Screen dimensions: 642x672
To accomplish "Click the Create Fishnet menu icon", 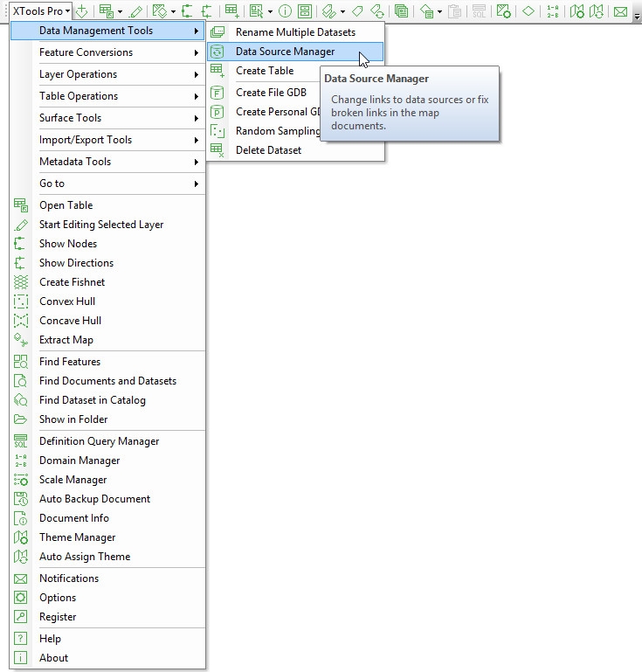I will pyautogui.click(x=21, y=282).
